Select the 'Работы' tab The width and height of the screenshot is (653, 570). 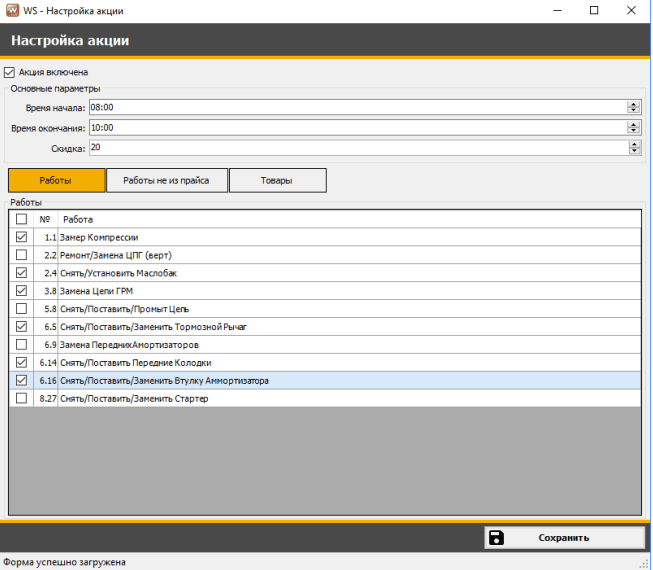[56, 181]
